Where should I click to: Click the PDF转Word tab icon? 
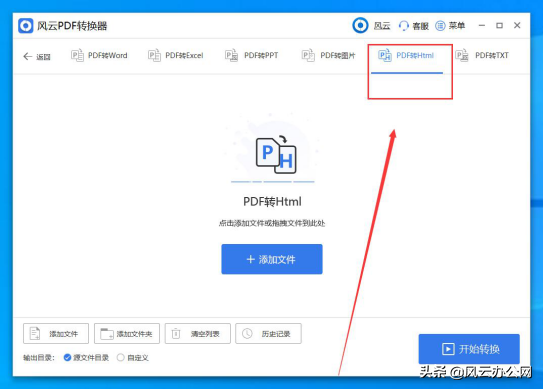pyautogui.click(x=77, y=56)
